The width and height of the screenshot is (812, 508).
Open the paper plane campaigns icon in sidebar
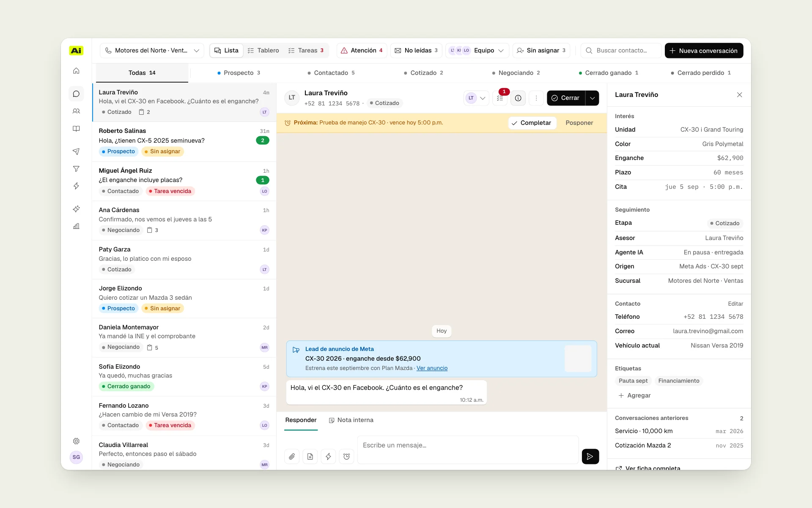click(x=76, y=151)
